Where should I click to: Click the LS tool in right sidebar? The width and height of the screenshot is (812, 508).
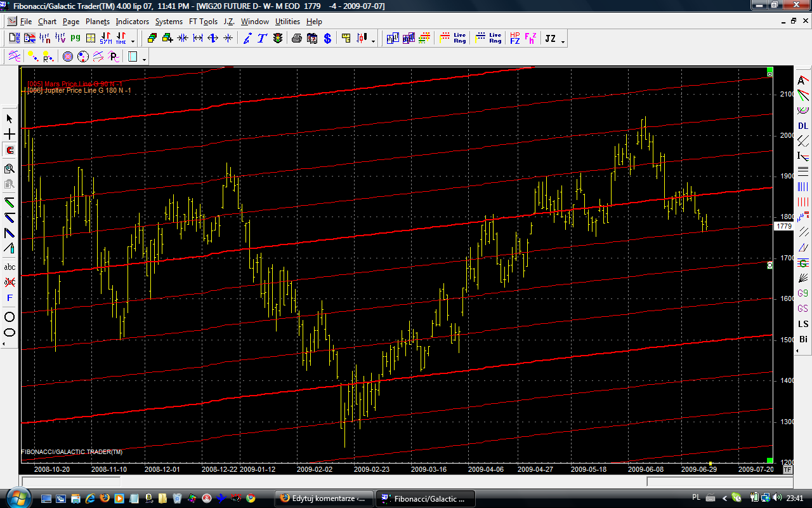click(803, 324)
